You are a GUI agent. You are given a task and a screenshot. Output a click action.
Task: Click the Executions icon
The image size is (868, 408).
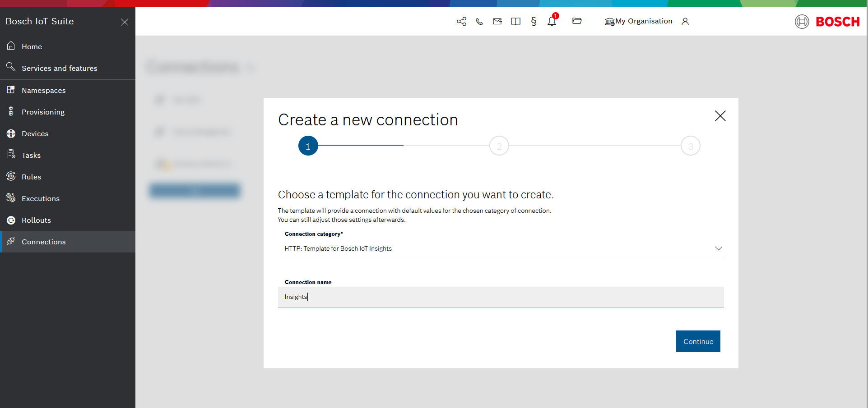coord(11,197)
